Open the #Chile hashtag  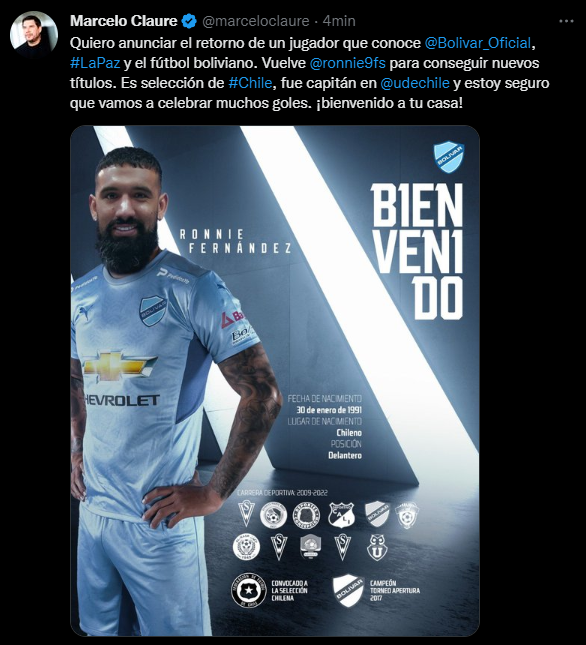pos(250,83)
